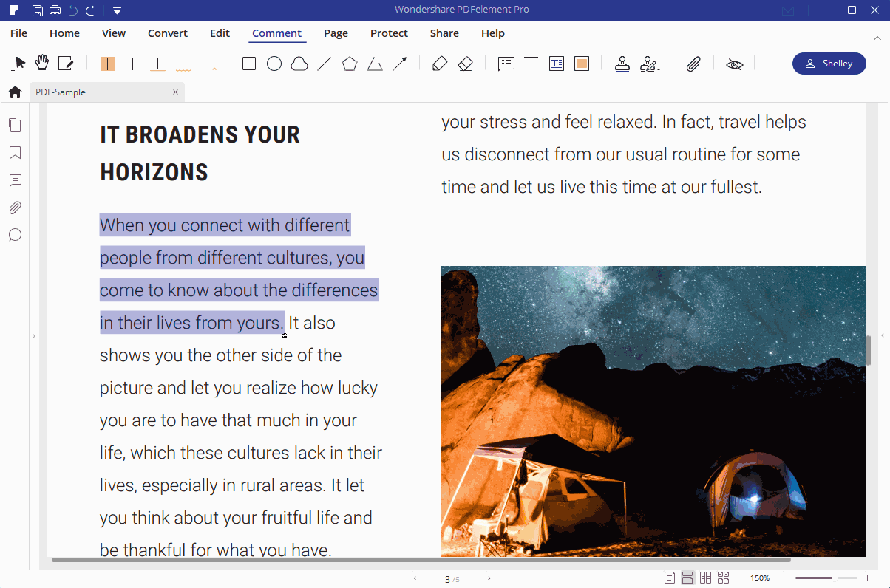The height and width of the screenshot is (588, 890).
Task: Select the Hand pan tool
Action: (x=42, y=64)
